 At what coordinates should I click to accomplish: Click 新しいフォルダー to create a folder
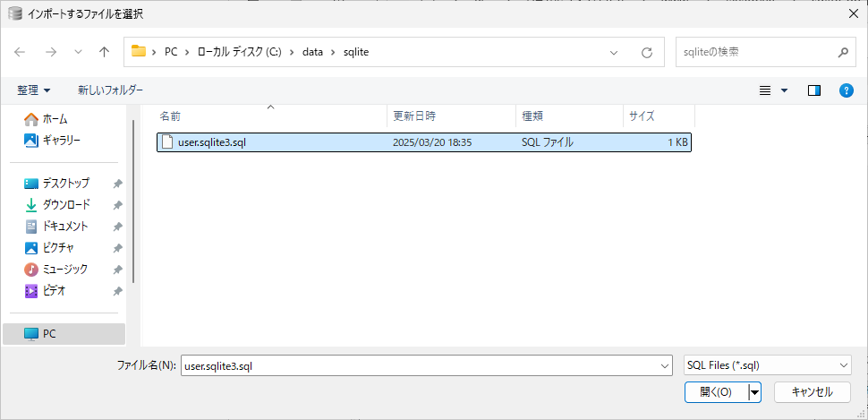[110, 90]
